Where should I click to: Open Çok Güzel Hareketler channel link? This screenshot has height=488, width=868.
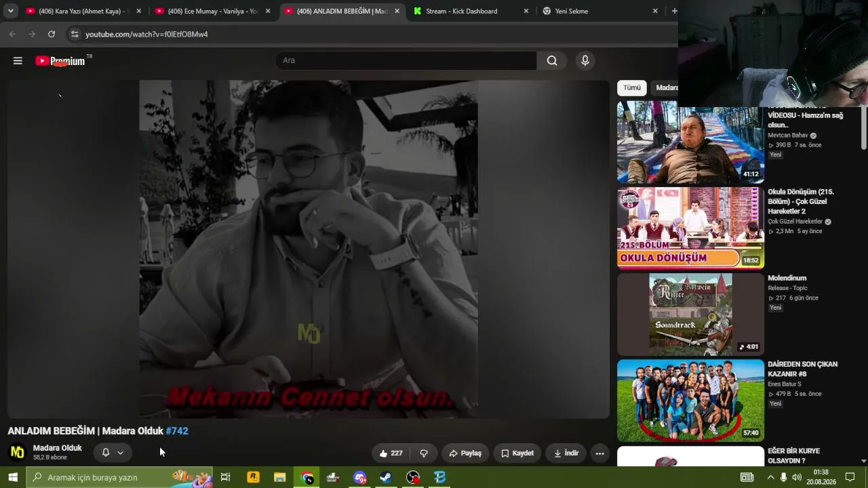tap(795, 222)
